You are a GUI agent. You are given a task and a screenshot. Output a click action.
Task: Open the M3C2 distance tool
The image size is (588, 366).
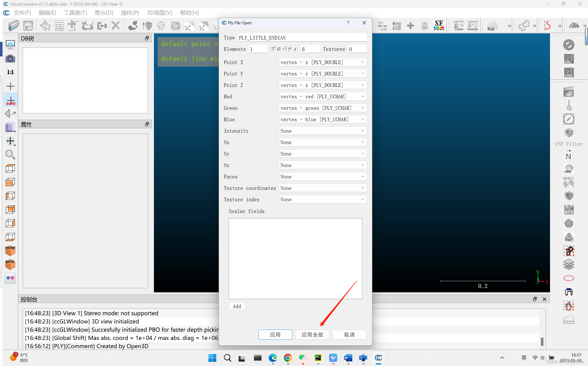[569, 182]
